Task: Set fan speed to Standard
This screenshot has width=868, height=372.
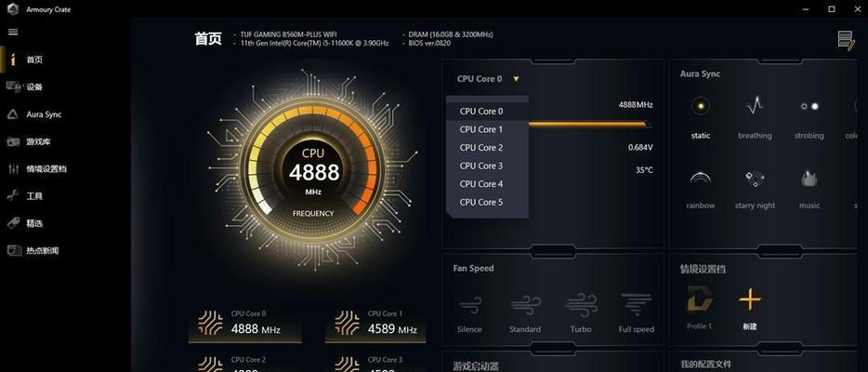Action: click(525, 313)
